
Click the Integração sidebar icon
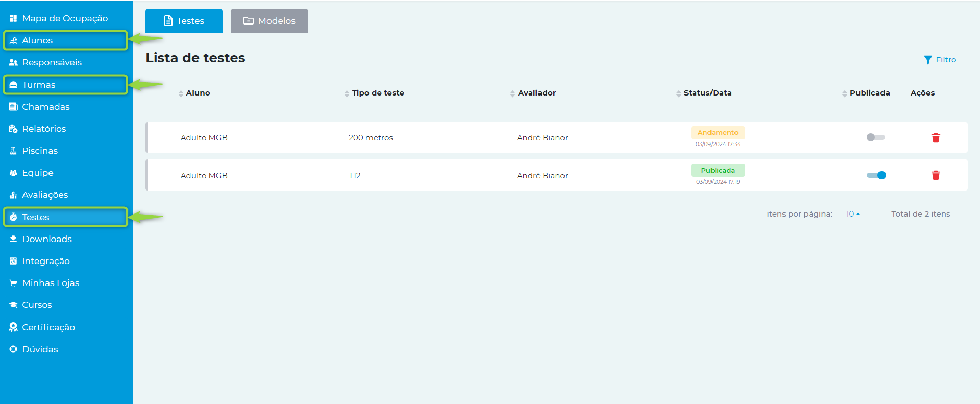click(13, 261)
